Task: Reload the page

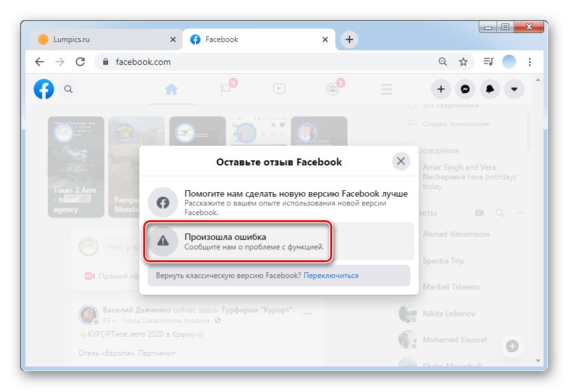Action: (x=80, y=62)
